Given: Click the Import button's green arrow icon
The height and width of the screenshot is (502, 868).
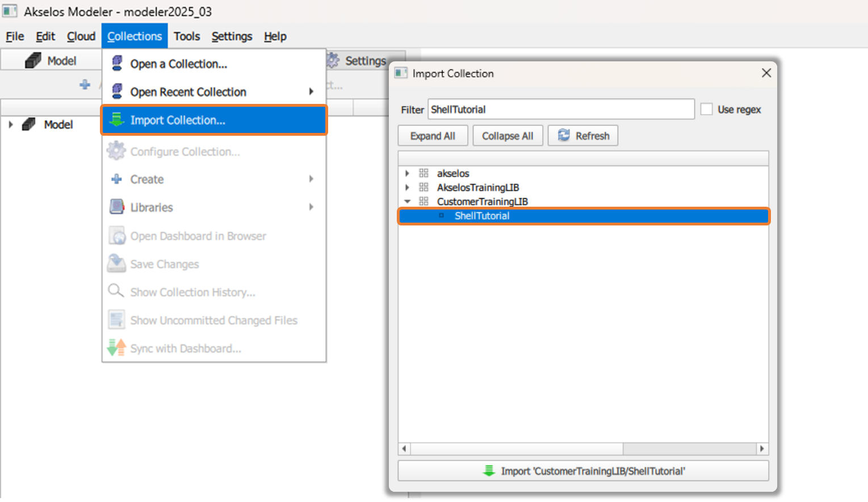Looking at the screenshot, I should pyautogui.click(x=489, y=471).
